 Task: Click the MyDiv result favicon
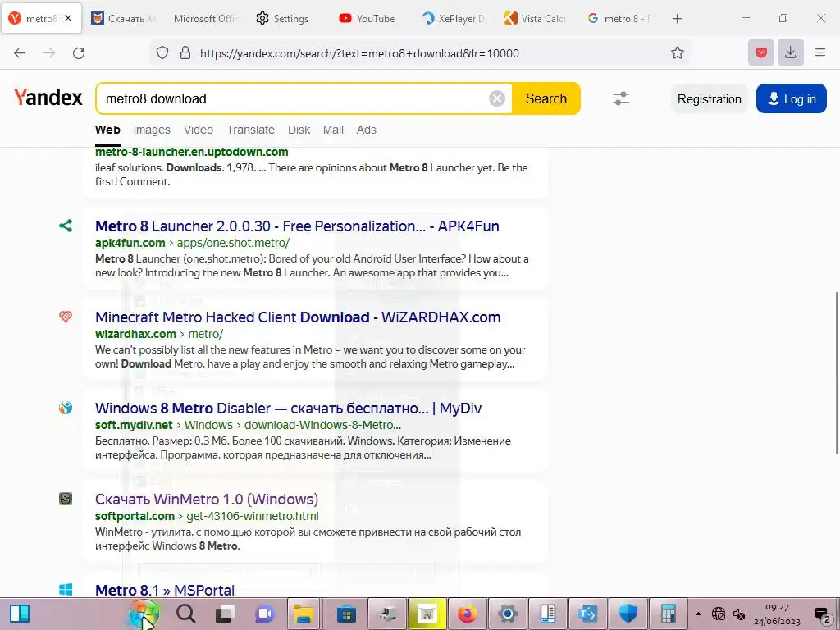click(66, 408)
